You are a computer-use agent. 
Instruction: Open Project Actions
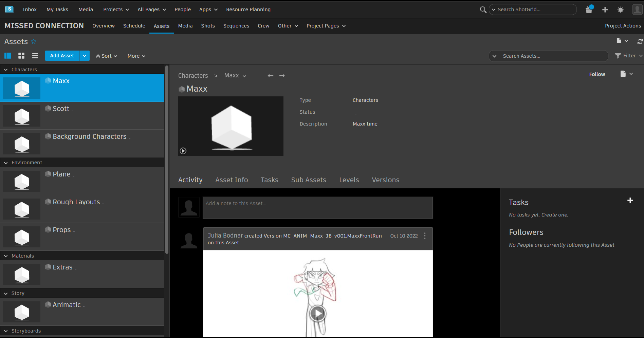click(623, 26)
